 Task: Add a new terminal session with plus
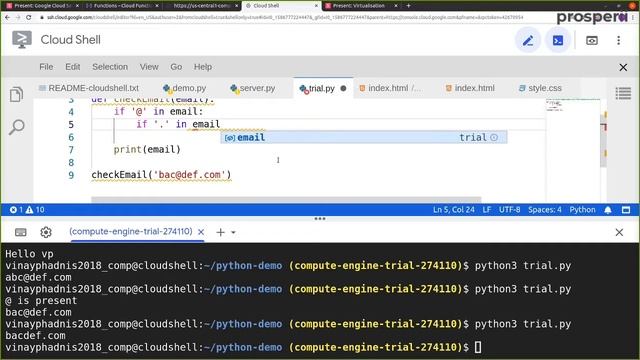coord(220,232)
